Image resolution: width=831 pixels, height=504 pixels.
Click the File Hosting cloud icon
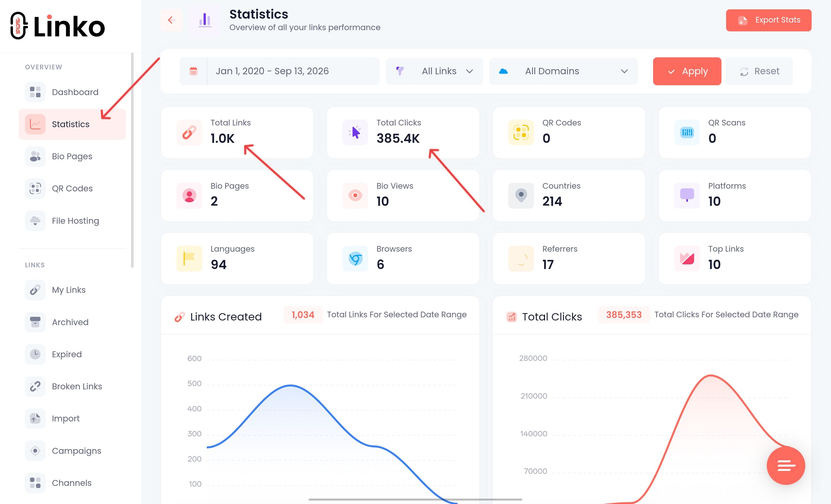(x=35, y=221)
